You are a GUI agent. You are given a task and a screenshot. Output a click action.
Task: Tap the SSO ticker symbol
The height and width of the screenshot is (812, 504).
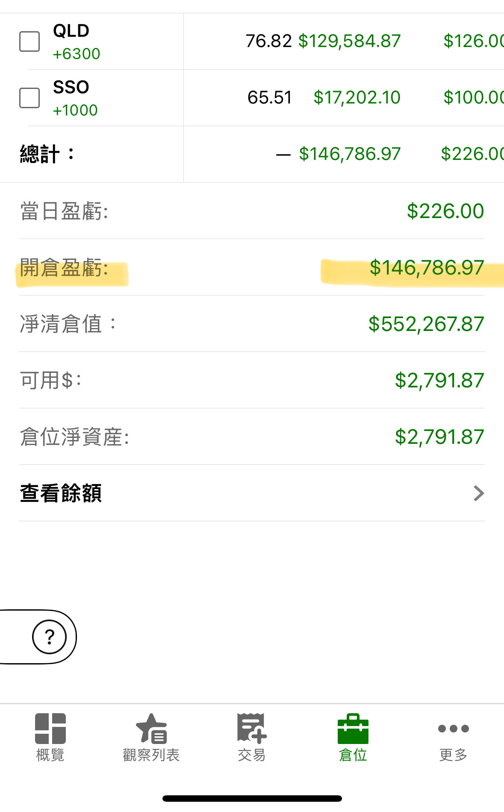click(x=71, y=87)
